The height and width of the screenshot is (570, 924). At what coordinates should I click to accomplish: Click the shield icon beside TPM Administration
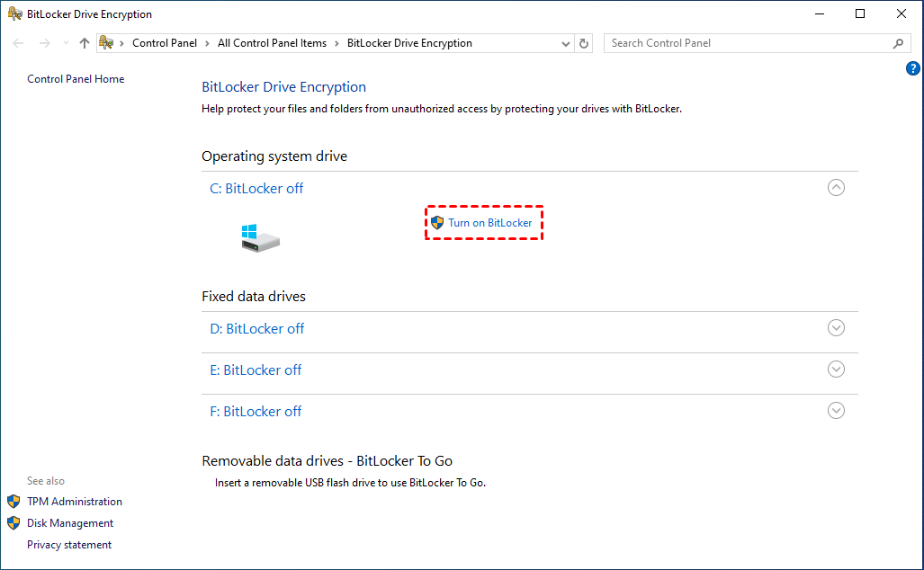(13, 501)
